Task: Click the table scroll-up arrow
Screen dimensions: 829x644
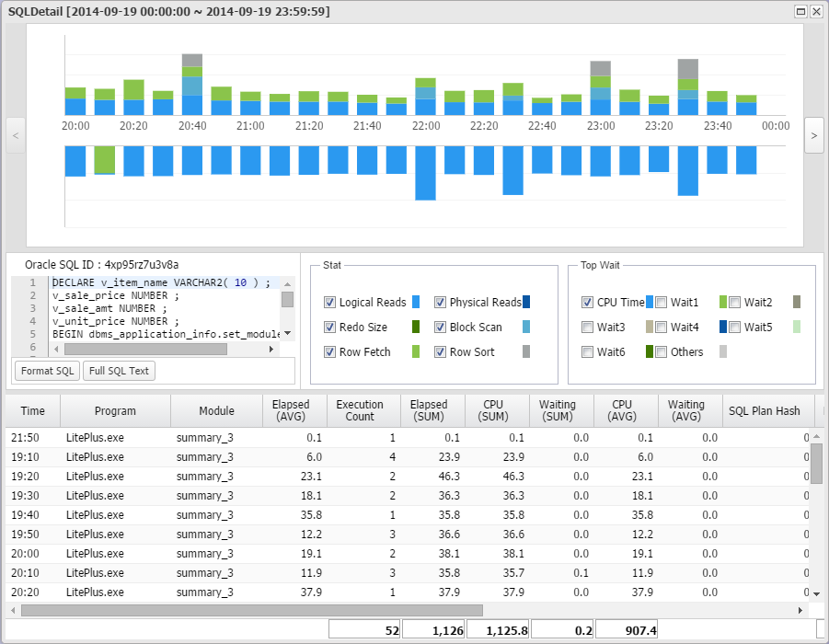Action: point(816,436)
